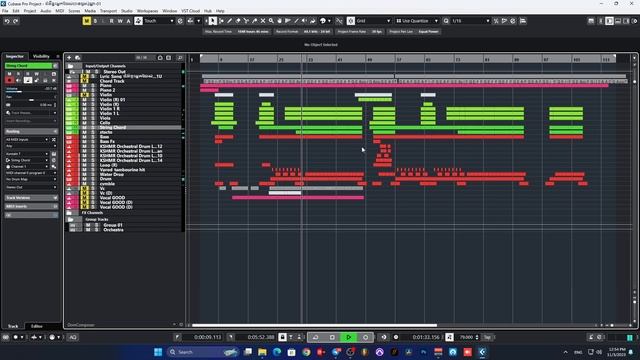Mute the Cello track
This screenshot has width=640, height=360.
[84, 123]
